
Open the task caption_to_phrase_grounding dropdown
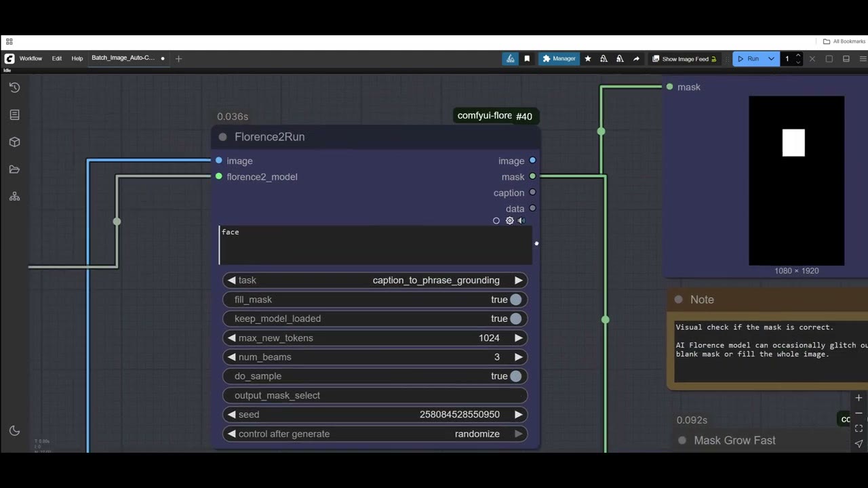375,281
